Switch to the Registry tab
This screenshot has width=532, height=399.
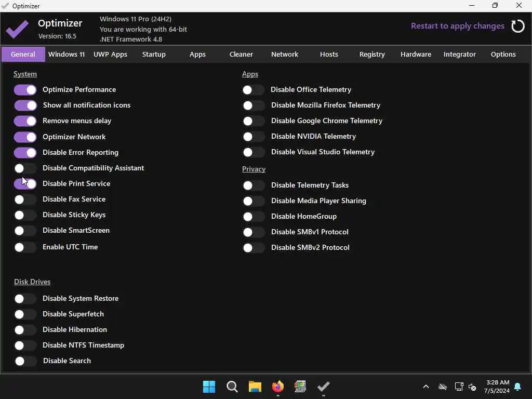point(372,54)
